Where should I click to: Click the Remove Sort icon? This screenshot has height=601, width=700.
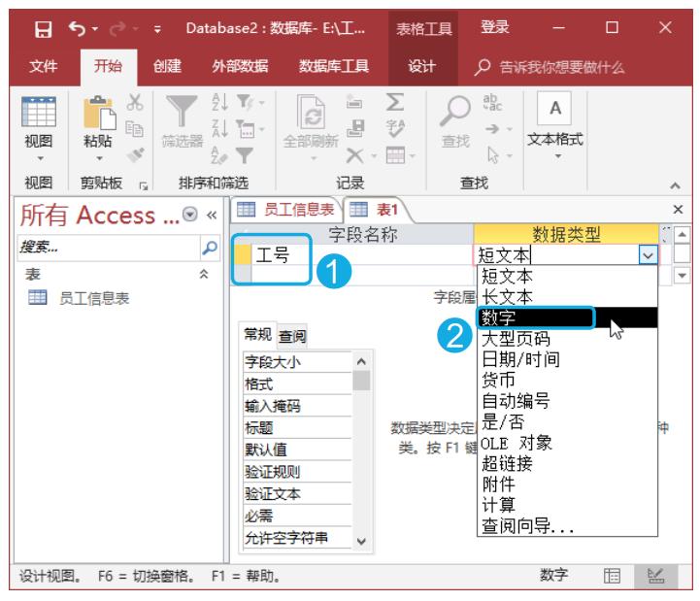(x=219, y=155)
